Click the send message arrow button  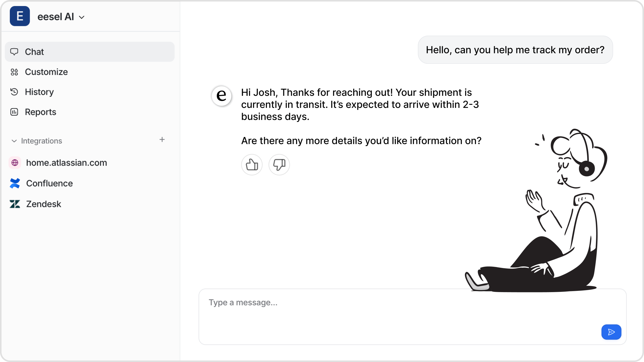coord(611,332)
